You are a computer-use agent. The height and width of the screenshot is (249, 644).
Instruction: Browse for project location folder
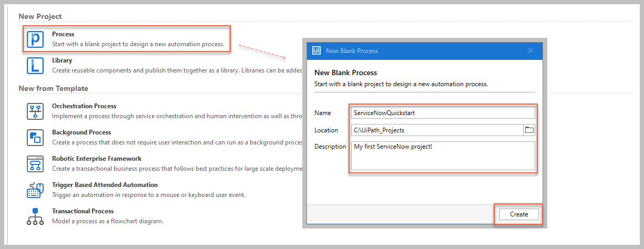(x=529, y=130)
